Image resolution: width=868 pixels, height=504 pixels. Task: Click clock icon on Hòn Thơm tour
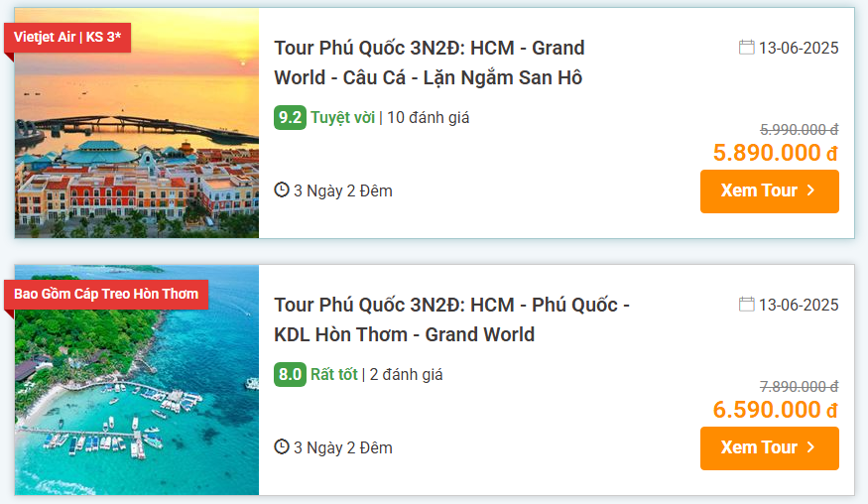(x=282, y=447)
